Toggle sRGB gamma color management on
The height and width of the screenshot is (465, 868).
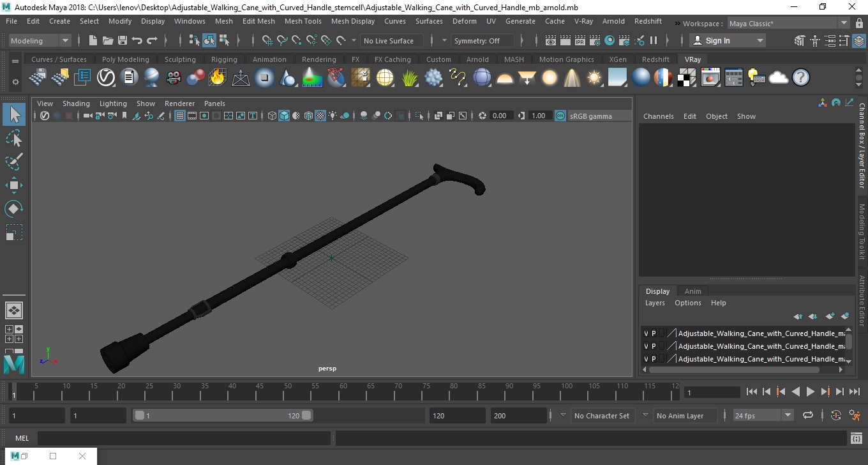point(560,116)
